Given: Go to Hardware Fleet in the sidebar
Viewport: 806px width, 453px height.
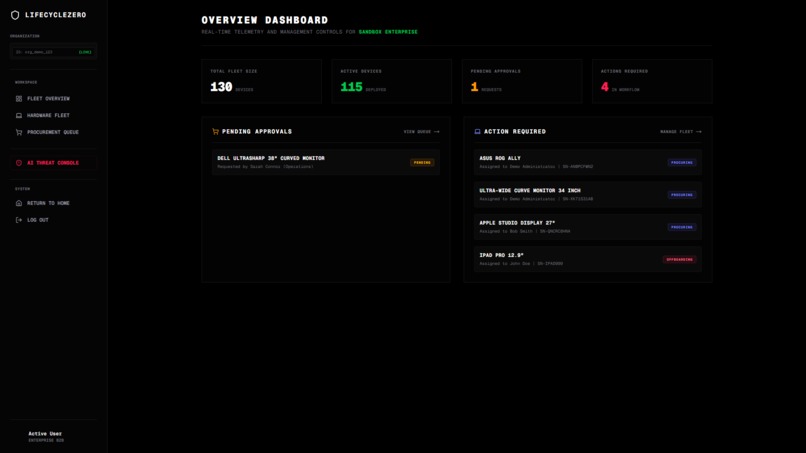Looking at the screenshot, I should coord(53,116).
